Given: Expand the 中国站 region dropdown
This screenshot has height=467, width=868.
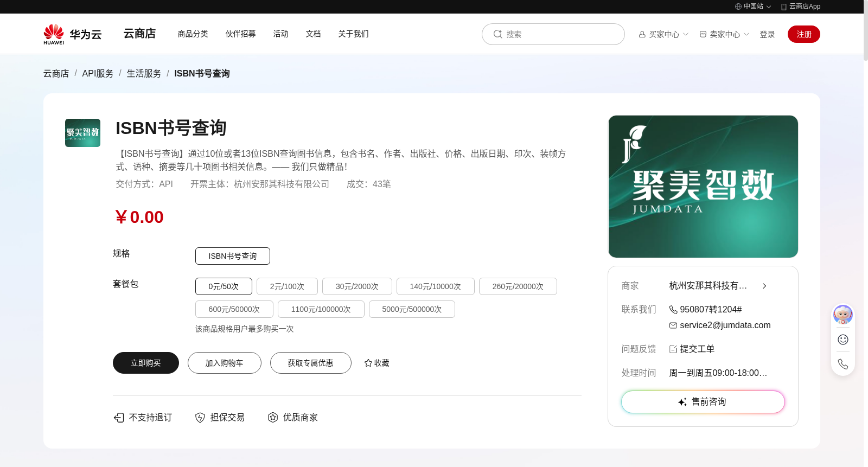Looking at the screenshot, I should pyautogui.click(x=769, y=7).
